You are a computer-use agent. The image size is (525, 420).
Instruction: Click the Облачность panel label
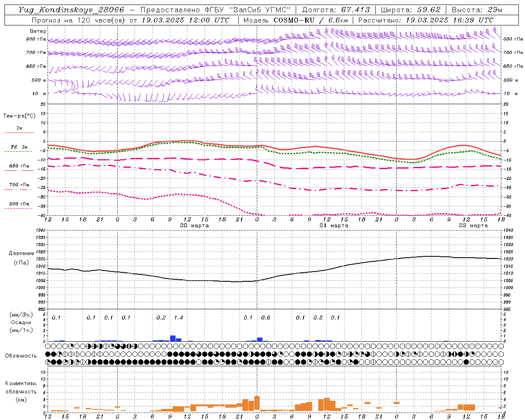[x=21, y=356]
